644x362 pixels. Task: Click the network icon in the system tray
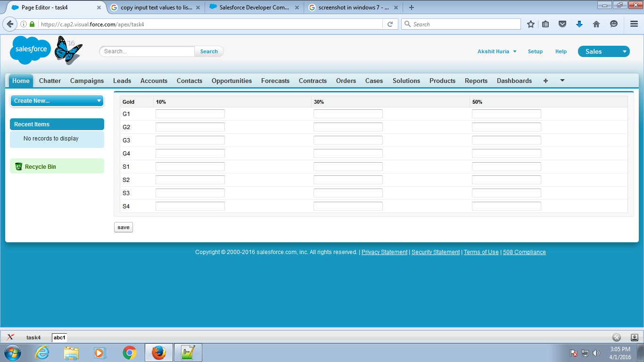click(x=585, y=353)
